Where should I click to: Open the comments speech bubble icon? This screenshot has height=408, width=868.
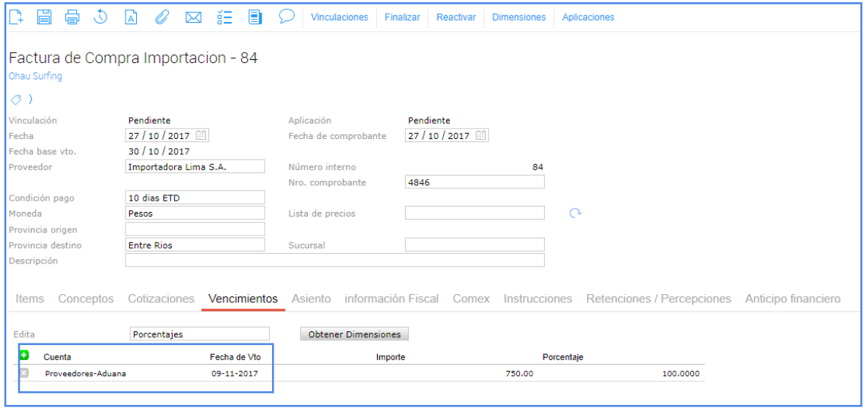[287, 16]
